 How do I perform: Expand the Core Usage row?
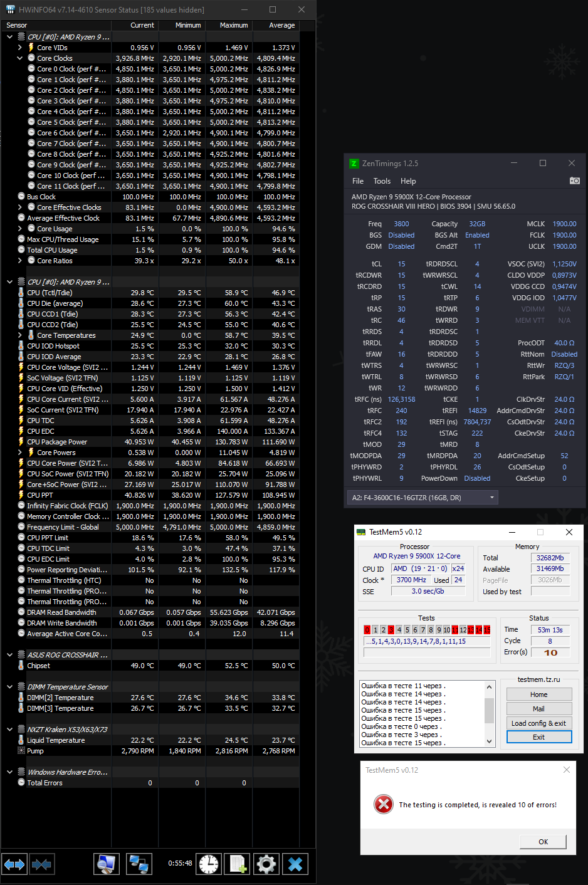pos(19,229)
